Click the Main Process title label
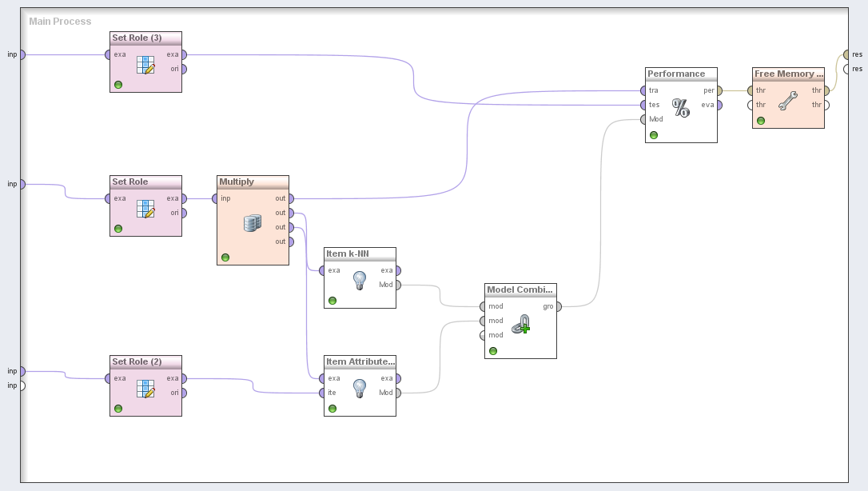The height and width of the screenshot is (491, 868). tap(60, 22)
